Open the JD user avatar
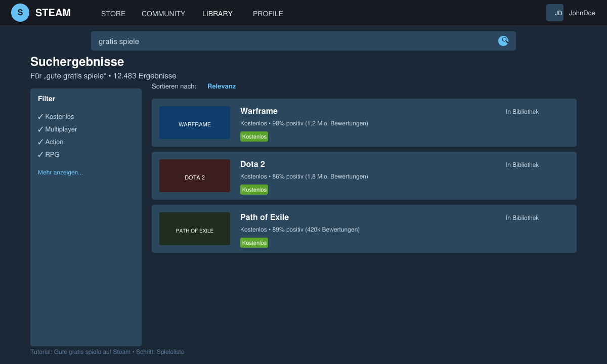607x364 pixels. point(555,13)
